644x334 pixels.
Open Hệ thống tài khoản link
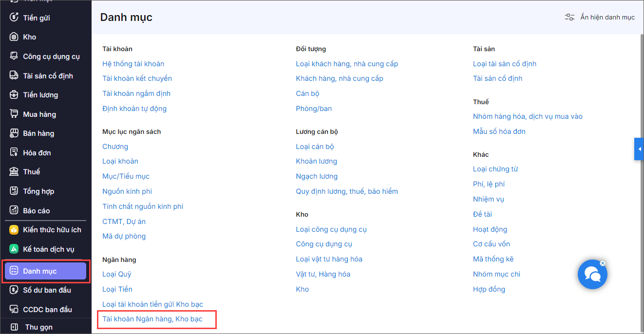click(x=133, y=64)
